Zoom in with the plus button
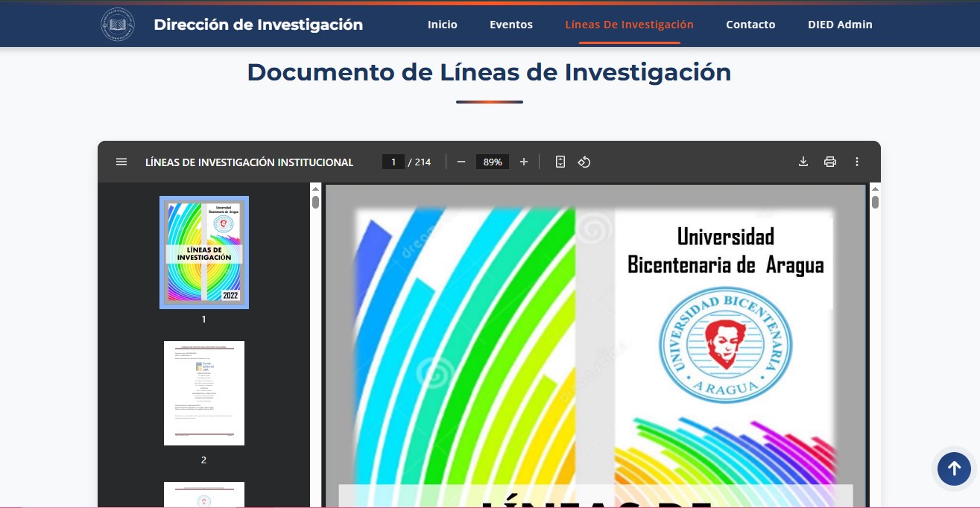 (524, 162)
